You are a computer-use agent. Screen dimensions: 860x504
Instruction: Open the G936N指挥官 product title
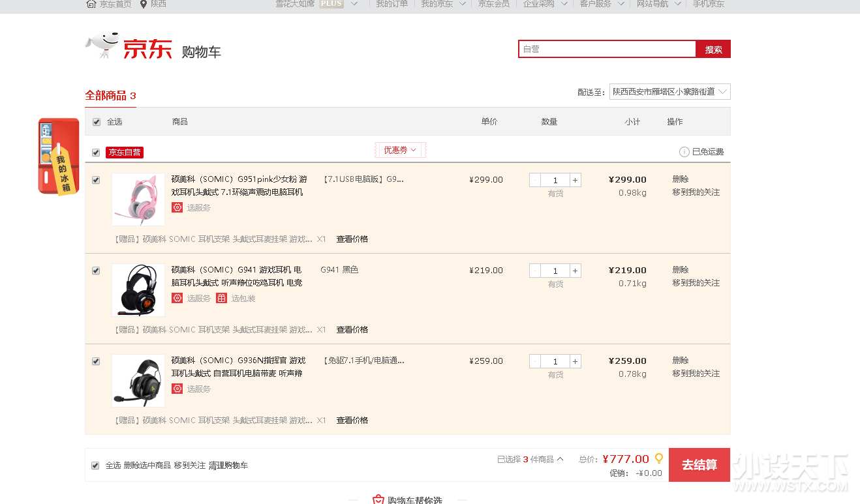point(238,367)
